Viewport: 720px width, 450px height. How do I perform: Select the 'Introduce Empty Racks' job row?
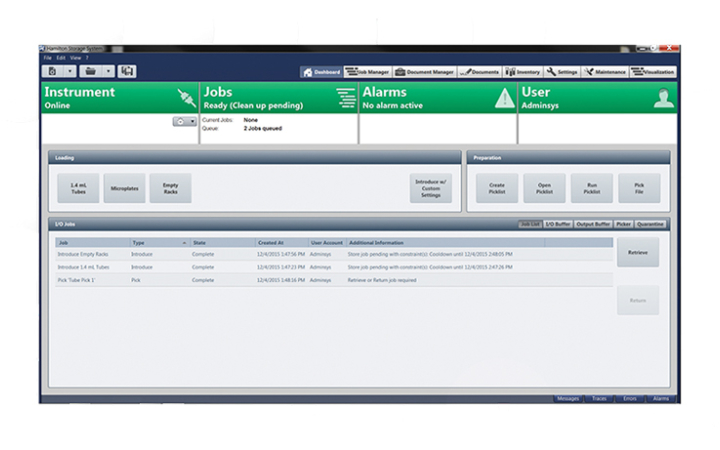click(x=334, y=254)
